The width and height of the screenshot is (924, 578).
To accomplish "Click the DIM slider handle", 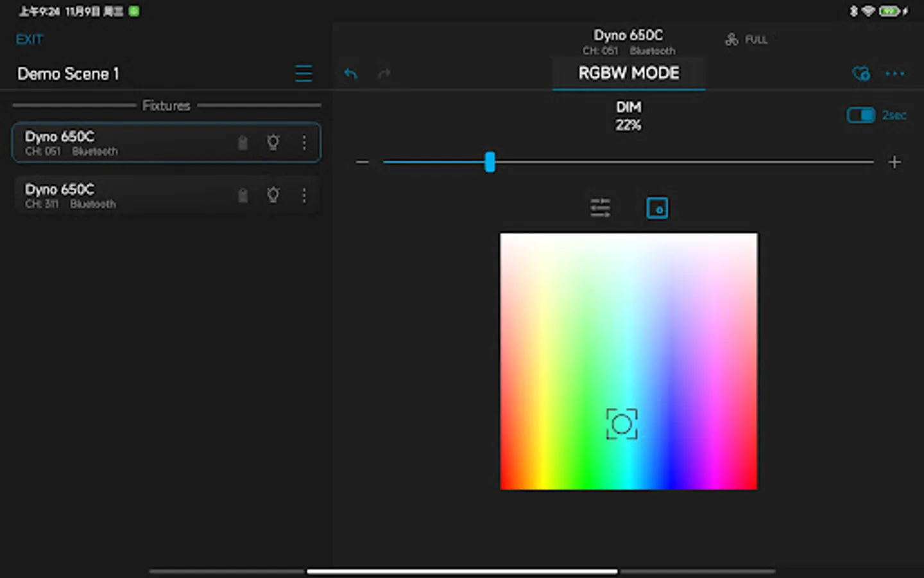I will click(x=490, y=162).
